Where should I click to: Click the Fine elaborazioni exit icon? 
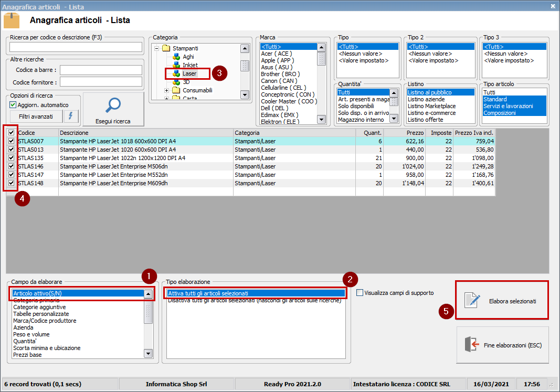tap(472, 345)
